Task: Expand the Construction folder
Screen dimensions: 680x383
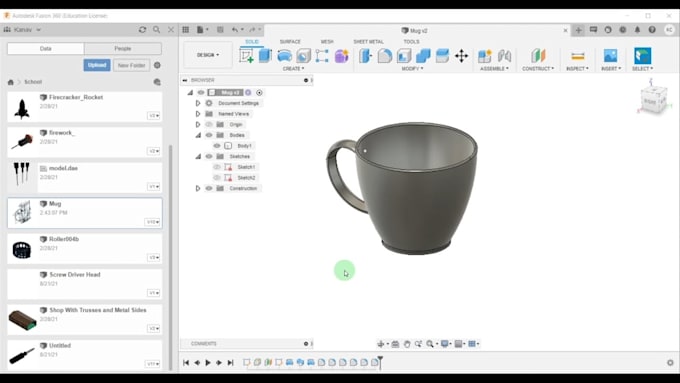Action: click(x=198, y=188)
